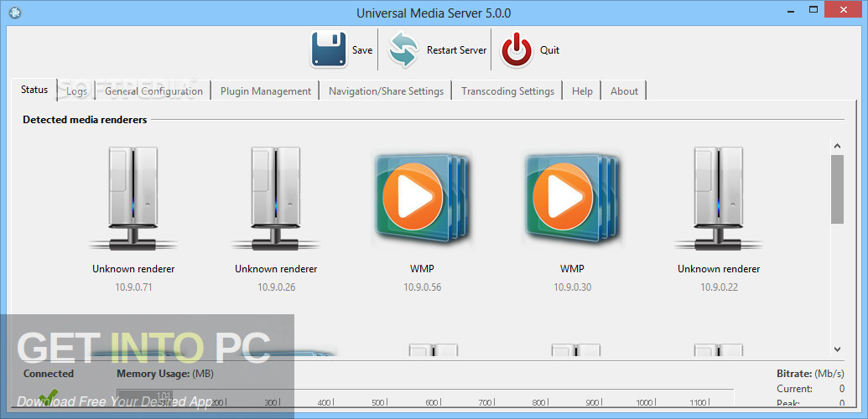This screenshot has height=419, width=868.
Task: Click the Detected media renderers heading
Action: [x=85, y=120]
